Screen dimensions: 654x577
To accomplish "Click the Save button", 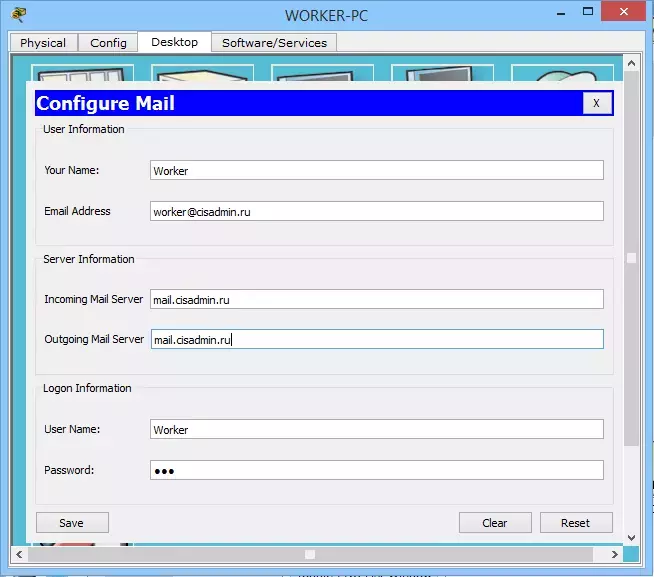I will (72, 523).
